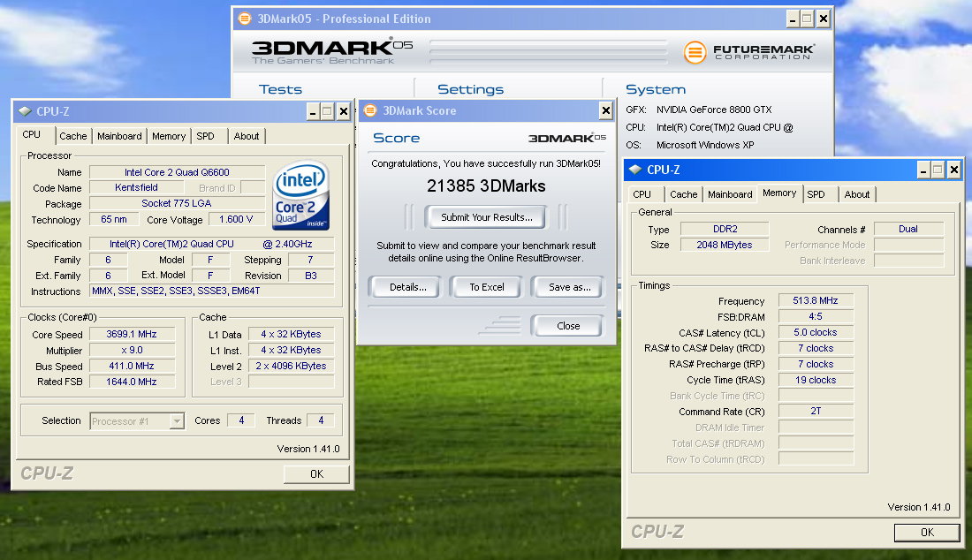Image resolution: width=972 pixels, height=560 pixels.
Task: Open About tab in right CPU-Z window
Action: [x=857, y=194]
